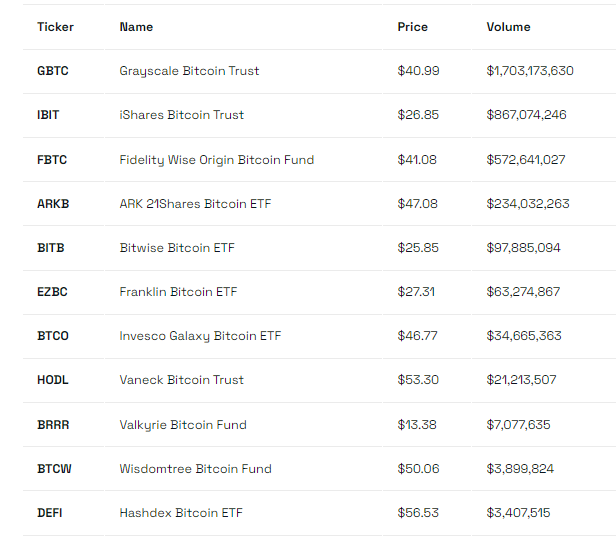This screenshot has height=536, width=616.
Task: Click the GBTC ticker symbol
Action: tap(53, 71)
